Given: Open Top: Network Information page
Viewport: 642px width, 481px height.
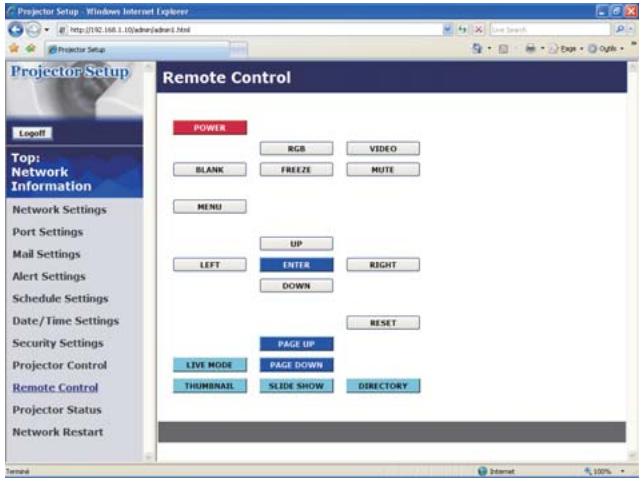Looking at the screenshot, I should (x=52, y=172).
